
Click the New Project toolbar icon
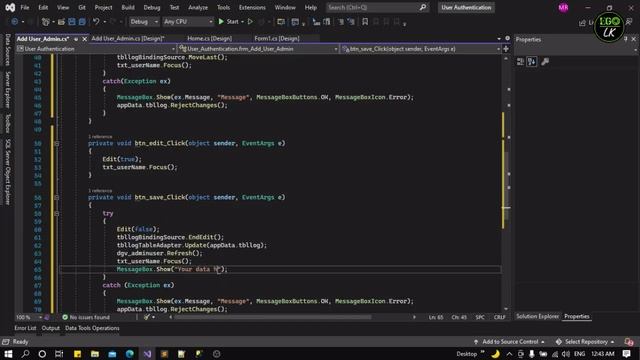pos(46,22)
